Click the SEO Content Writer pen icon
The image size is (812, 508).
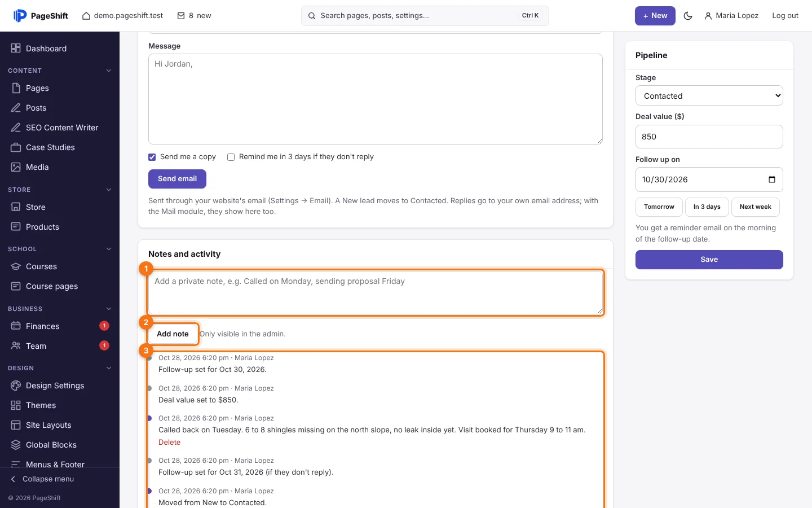click(x=16, y=128)
